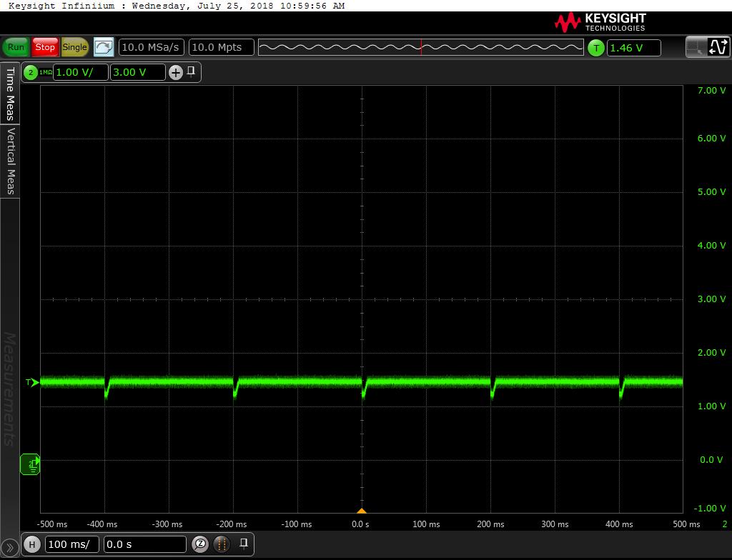
Task: Trigger a Single acquisition
Action: (x=74, y=47)
